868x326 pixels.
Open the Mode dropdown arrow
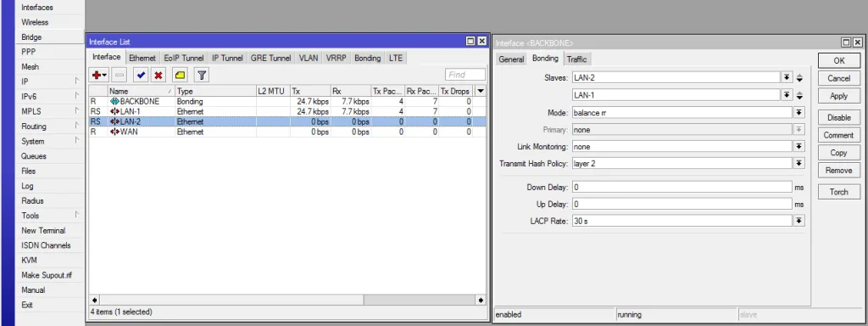click(x=798, y=113)
